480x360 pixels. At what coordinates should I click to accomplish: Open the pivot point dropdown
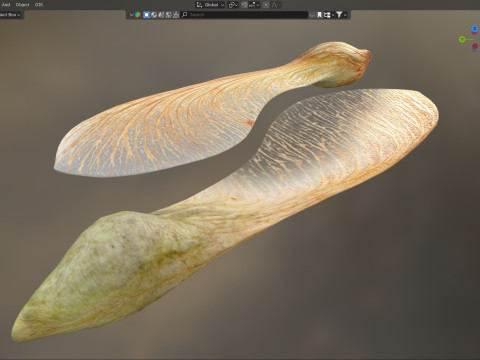point(233,5)
